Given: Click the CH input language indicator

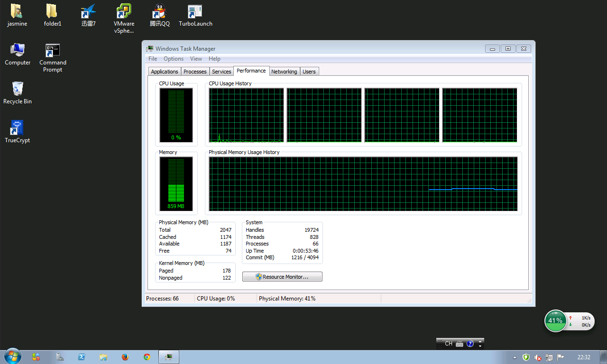Looking at the screenshot, I should pyautogui.click(x=448, y=344).
